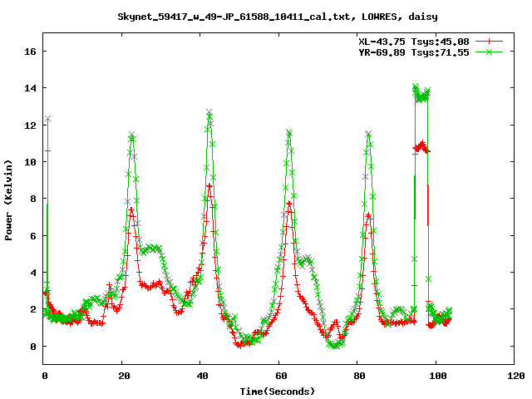Image resolution: width=532 pixels, height=399 pixels.
Task: Click the green peak near 42 seconds
Action: pyautogui.click(x=209, y=113)
